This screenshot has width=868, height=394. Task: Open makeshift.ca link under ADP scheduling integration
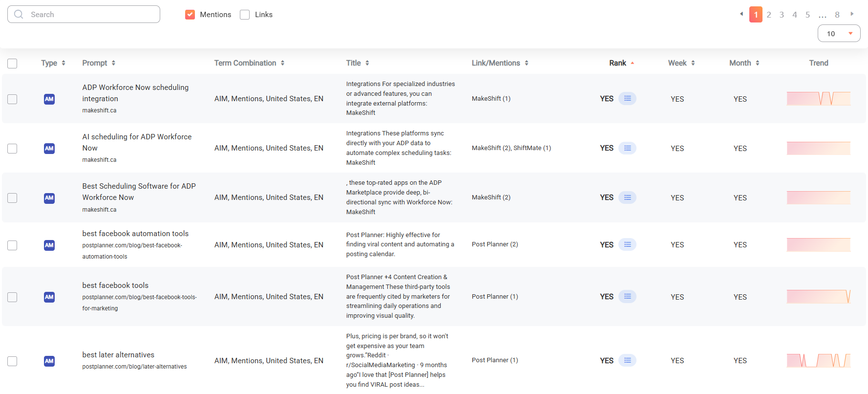[x=99, y=110]
